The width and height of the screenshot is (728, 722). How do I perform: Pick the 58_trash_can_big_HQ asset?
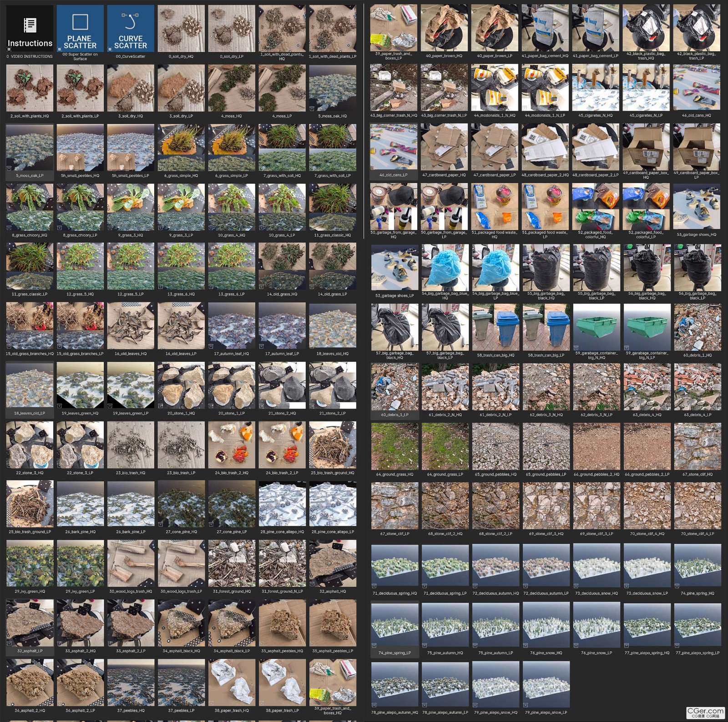click(495, 327)
